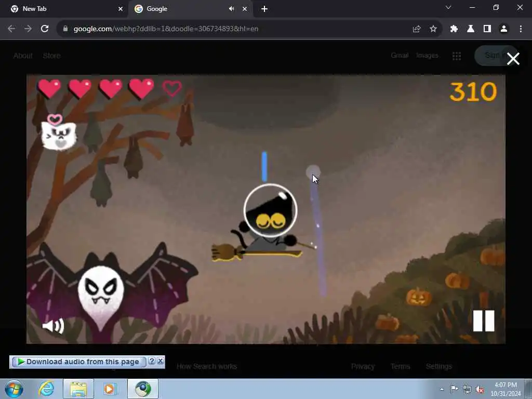Open the Google apps grid
The height and width of the screenshot is (399, 532).
pos(457,56)
